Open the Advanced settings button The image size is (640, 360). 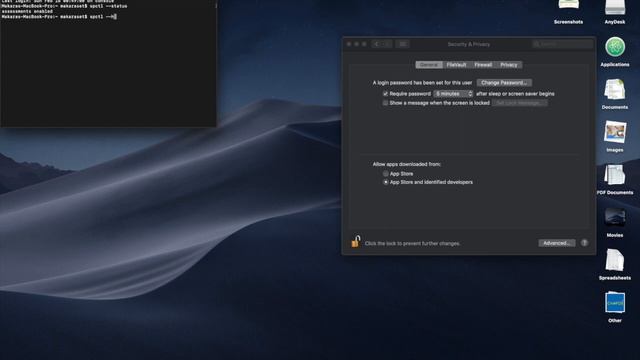(x=557, y=243)
